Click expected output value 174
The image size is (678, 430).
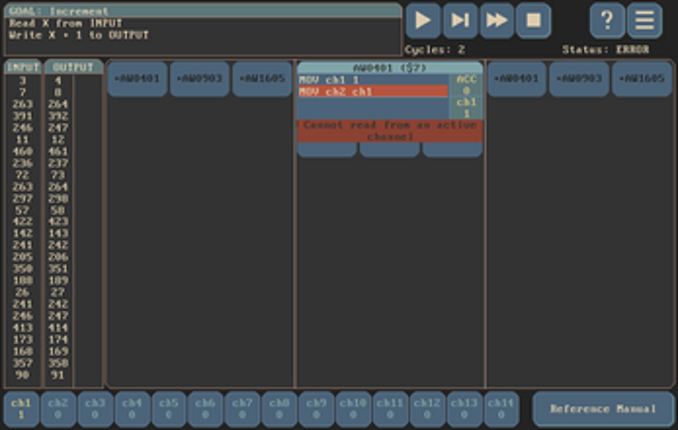pos(58,340)
